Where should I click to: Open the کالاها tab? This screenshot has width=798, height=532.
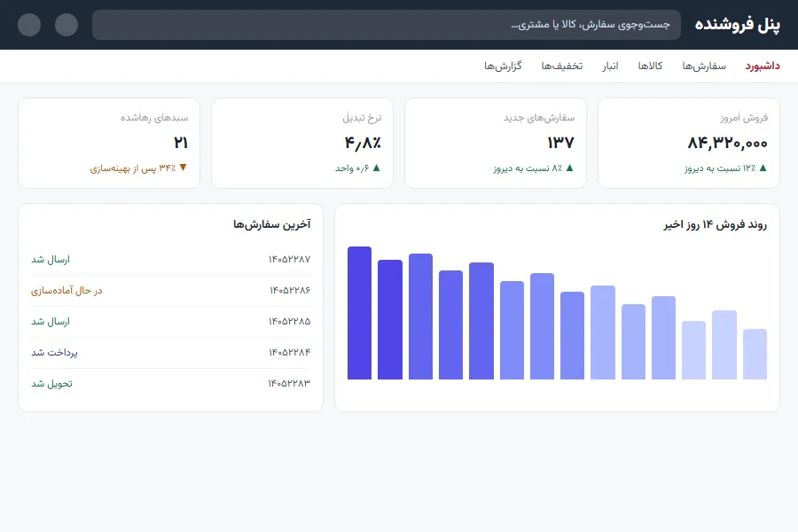tap(650, 66)
